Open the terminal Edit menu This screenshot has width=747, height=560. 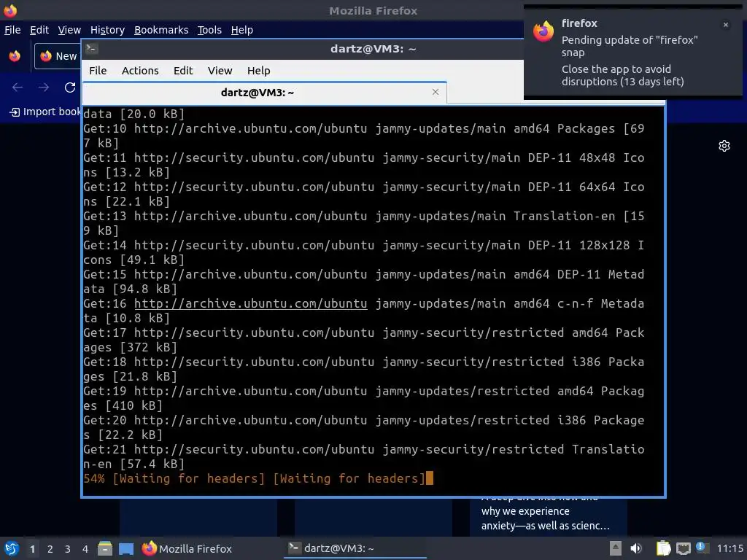tap(183, 71)
